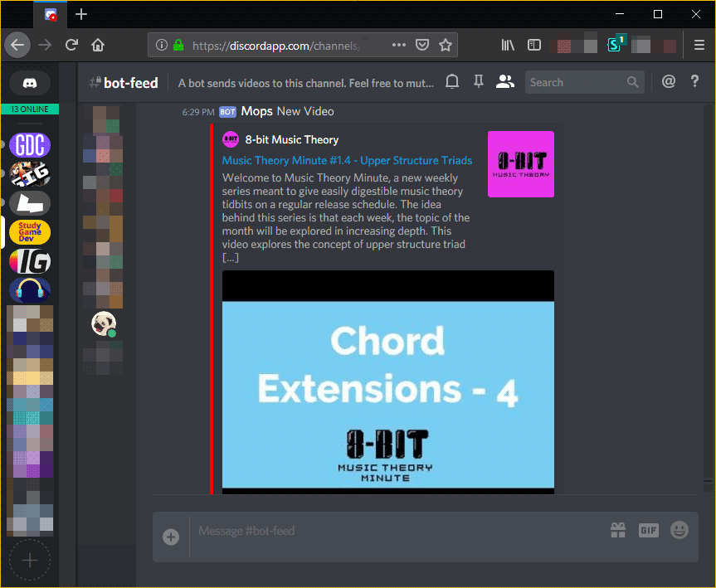
Task: Toggle the browser sidebar view
Action: coord(533,45)
